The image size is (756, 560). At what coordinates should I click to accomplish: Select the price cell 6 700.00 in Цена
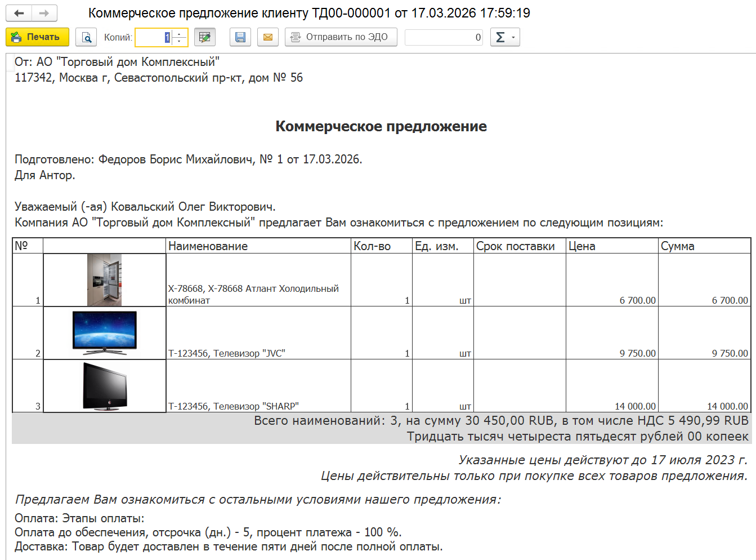pyautogui.click(x=612, y=280)
